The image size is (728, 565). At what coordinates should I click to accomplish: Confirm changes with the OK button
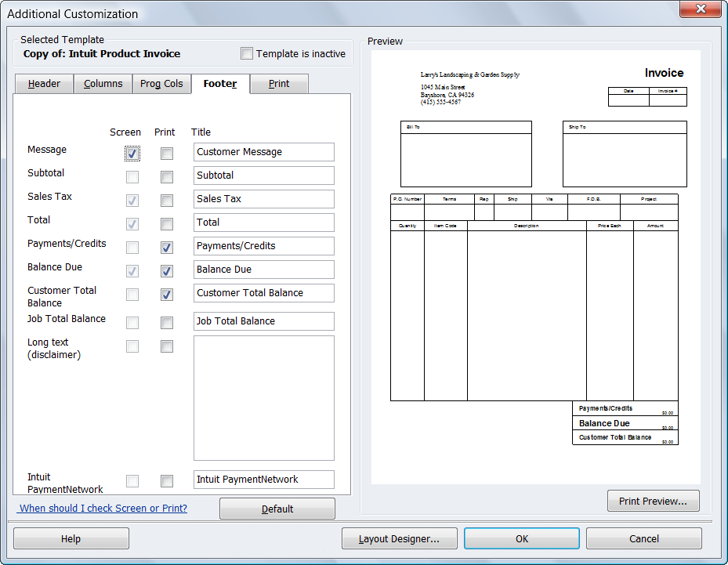coord(521,538)
